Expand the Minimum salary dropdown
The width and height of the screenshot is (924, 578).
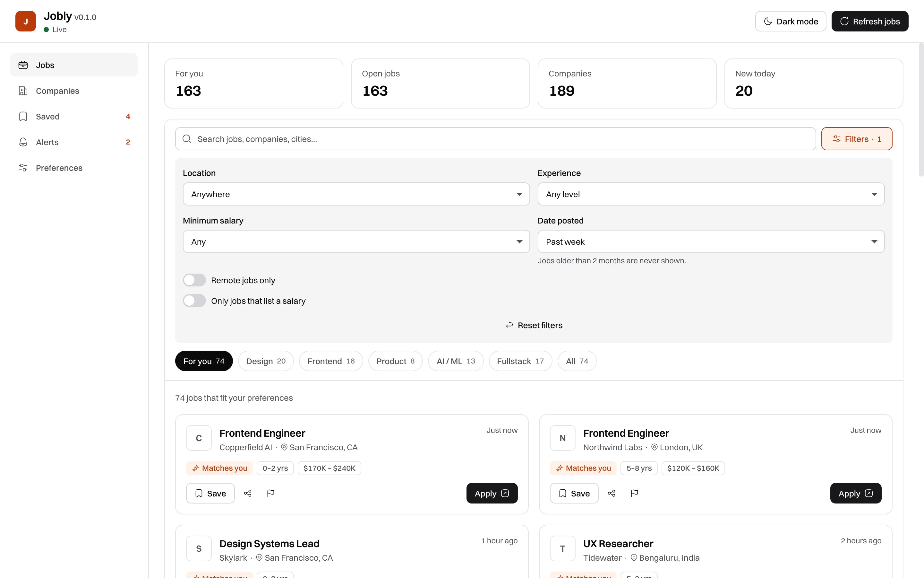356,241
